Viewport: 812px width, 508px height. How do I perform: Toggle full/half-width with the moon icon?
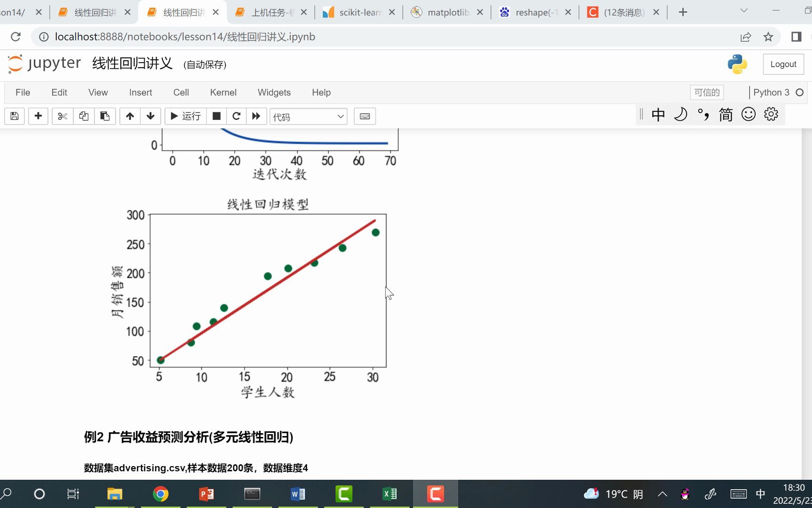(x=680, y=114)
